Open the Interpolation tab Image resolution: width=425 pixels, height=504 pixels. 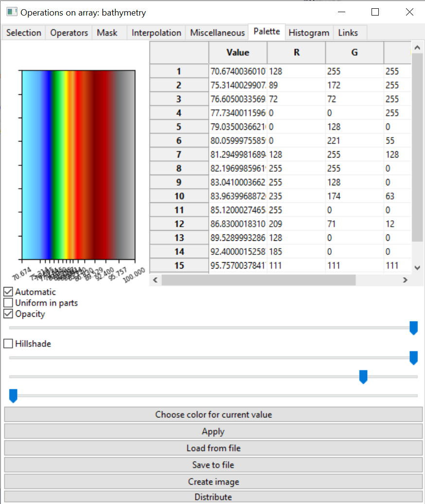156,33
